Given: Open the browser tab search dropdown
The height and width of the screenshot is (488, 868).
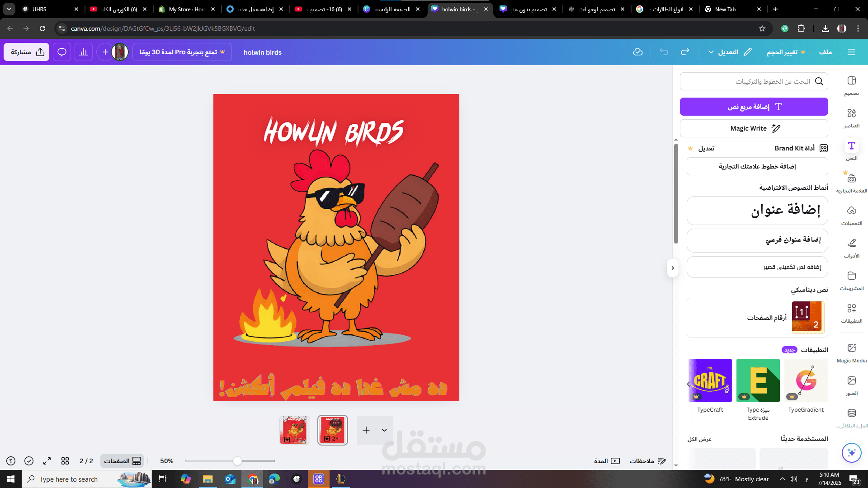Looking at the screenshot, I should [9, 9].
